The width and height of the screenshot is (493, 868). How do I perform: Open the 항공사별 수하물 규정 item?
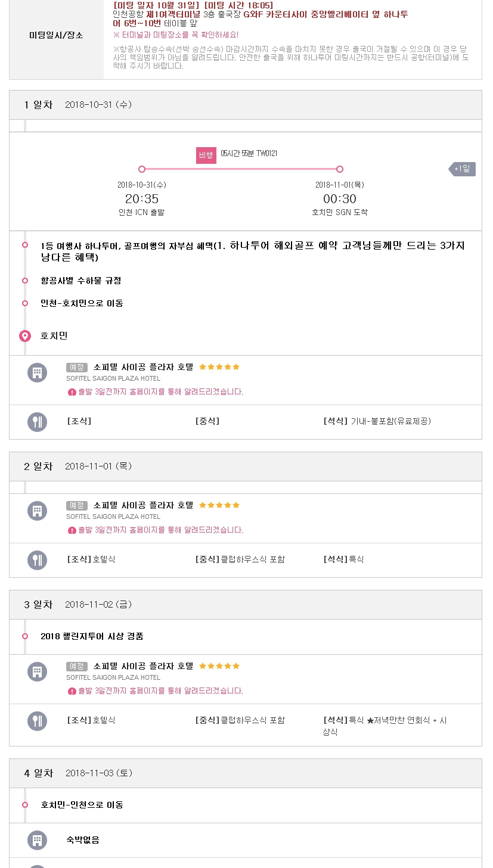(81, 281)
